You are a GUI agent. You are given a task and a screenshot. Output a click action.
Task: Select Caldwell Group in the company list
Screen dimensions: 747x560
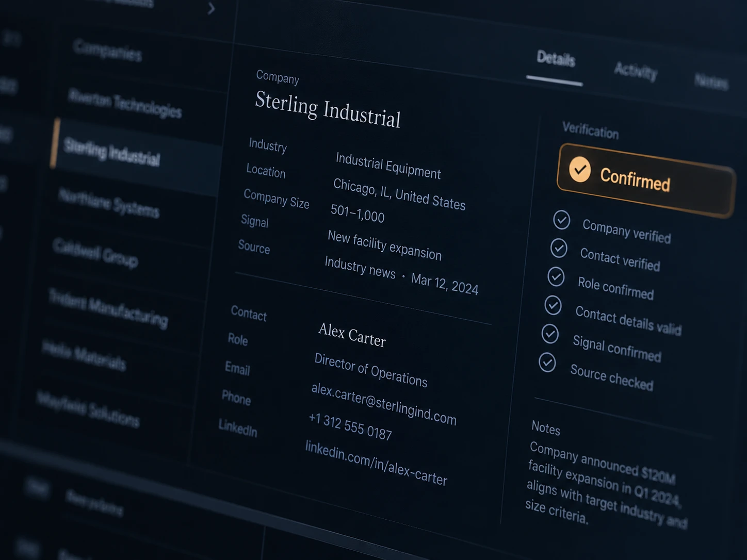point(96,253)
